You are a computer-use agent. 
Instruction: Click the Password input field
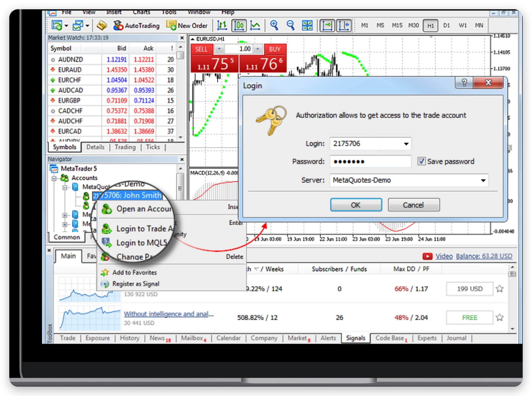coord(370,161)
